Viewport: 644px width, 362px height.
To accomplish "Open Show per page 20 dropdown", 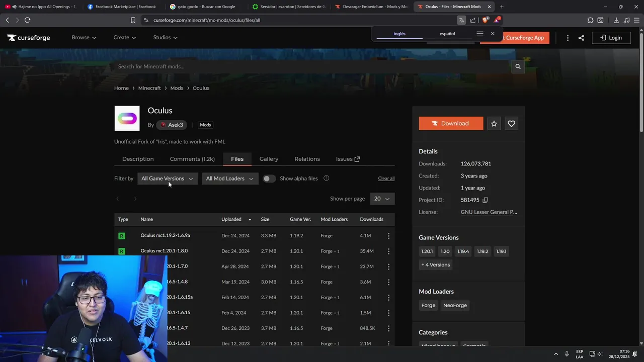I will pos(382,199).
